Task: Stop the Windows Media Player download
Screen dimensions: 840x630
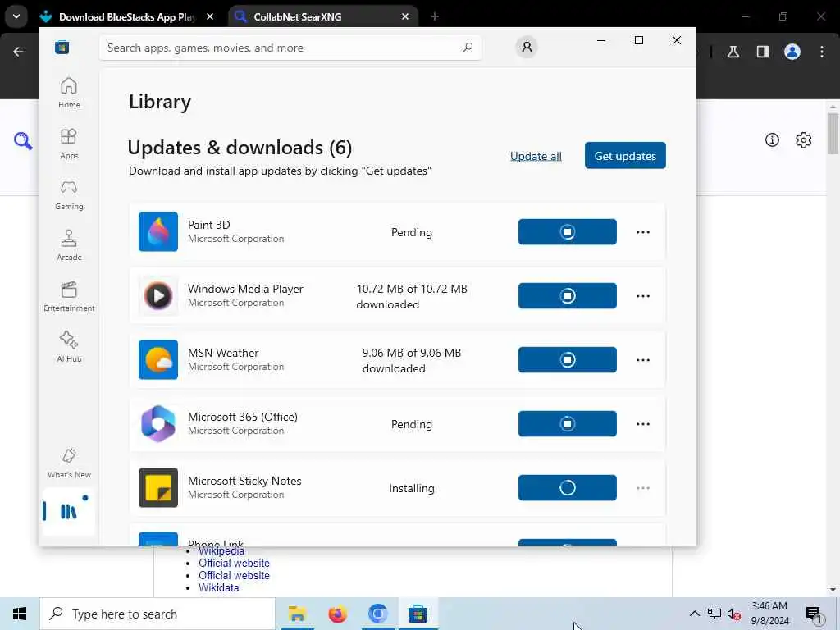Action: (x=568, y=295)
